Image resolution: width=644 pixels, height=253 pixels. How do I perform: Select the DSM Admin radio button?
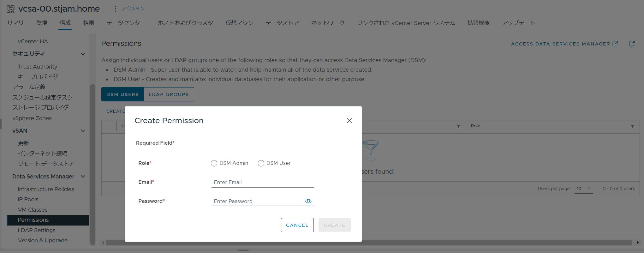coord(214,163)
